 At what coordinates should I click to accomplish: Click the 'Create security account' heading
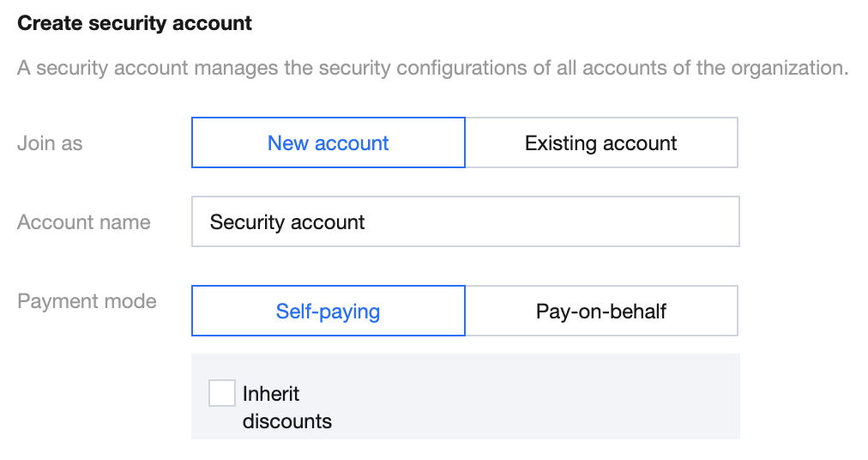(135, 23)
